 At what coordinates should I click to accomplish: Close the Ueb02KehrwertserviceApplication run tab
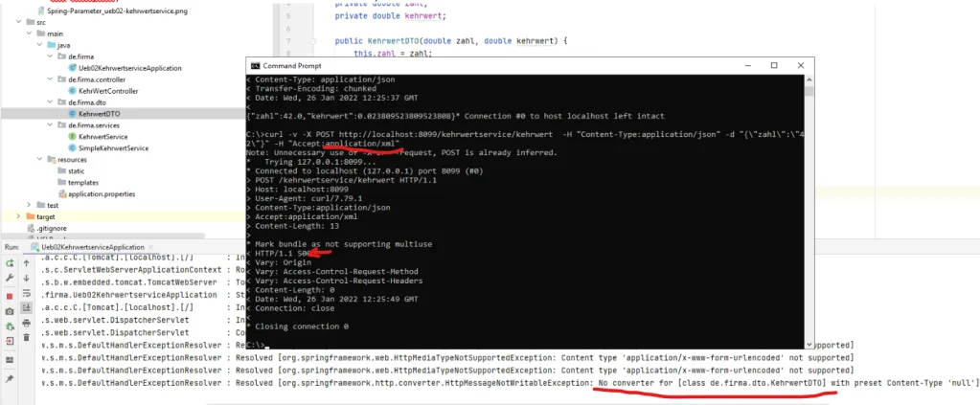pyautogui.click(x=150, y=247)
